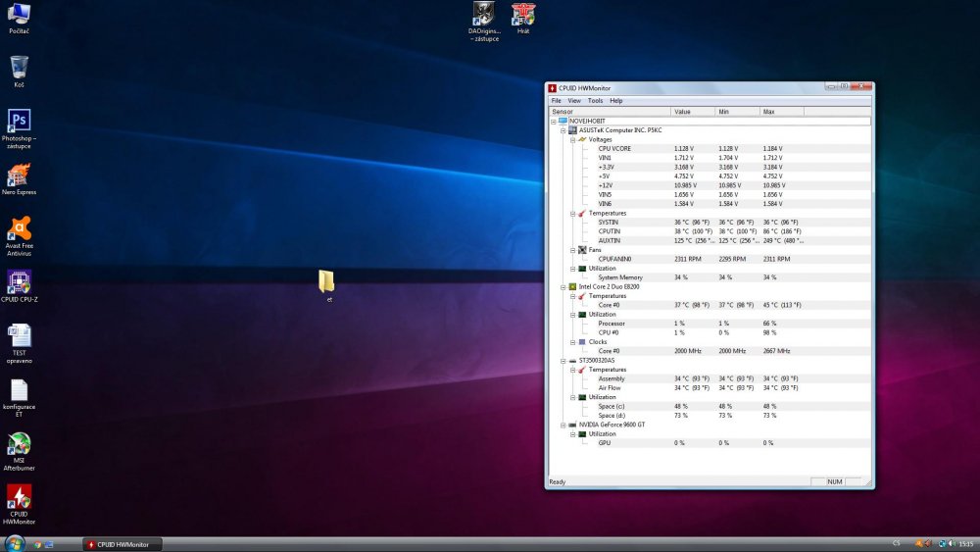Viewport: 980px width, 552px height.
Task: Open the Photoshop desktop shortcut
Action: pos(19,128)
